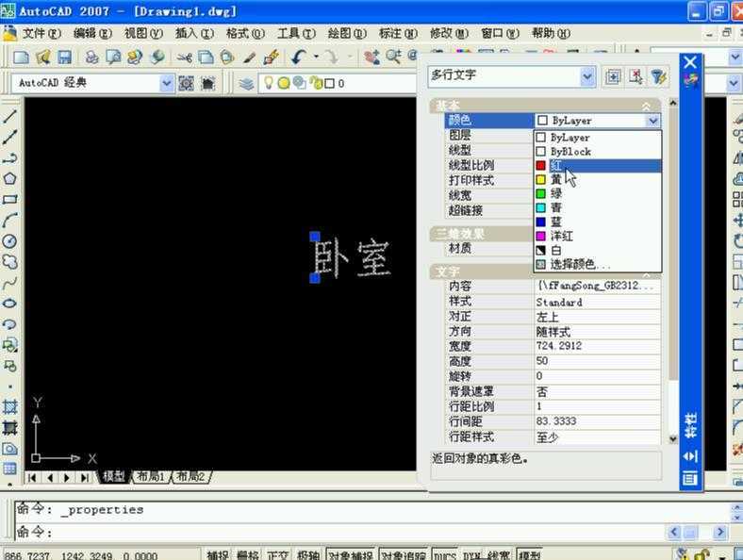Open the 绘图(D) menu
This screenshot has width=743, height=560.
tap(347, 34)
